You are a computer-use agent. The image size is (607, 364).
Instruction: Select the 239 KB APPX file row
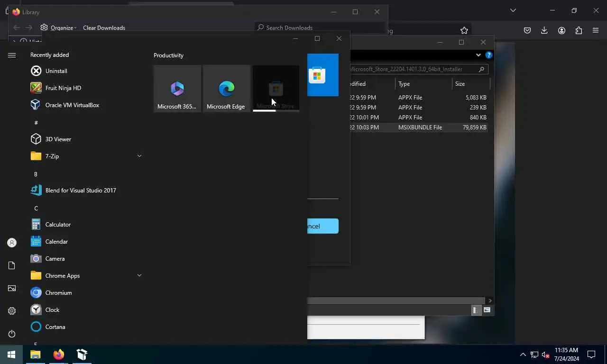tap(419, 108)
